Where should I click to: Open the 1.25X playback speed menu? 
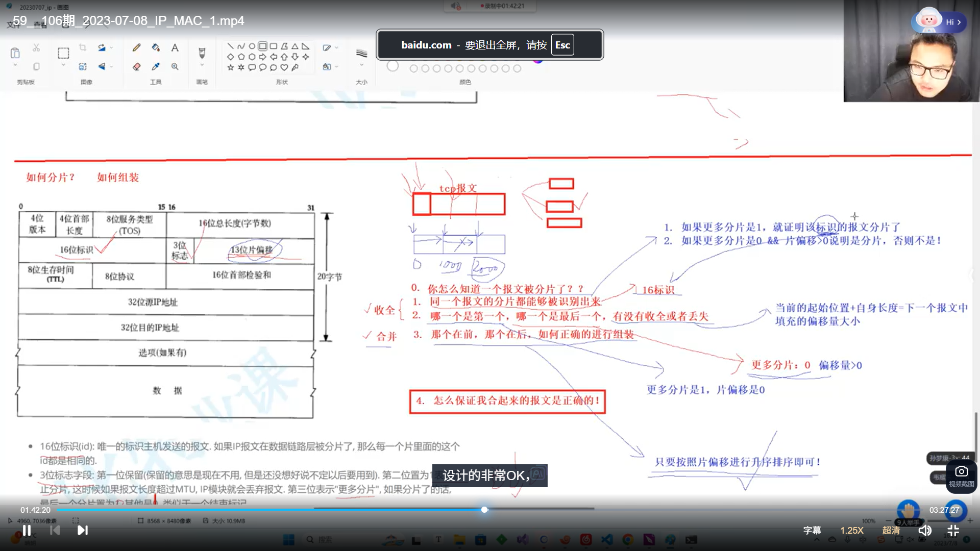point(851,530)
